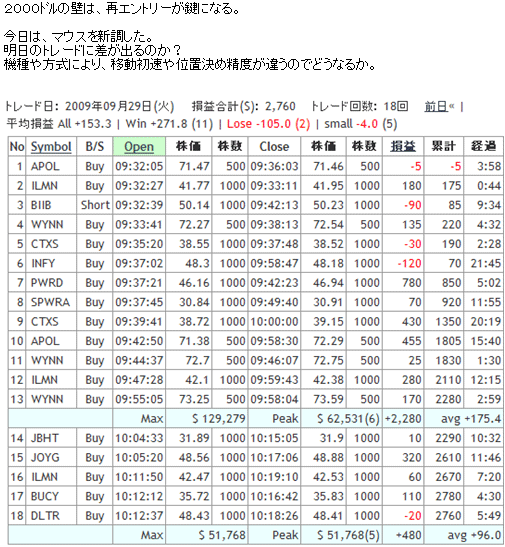
Task: Click the small -4.0 (5) statistic
Action: click(361, 124)
